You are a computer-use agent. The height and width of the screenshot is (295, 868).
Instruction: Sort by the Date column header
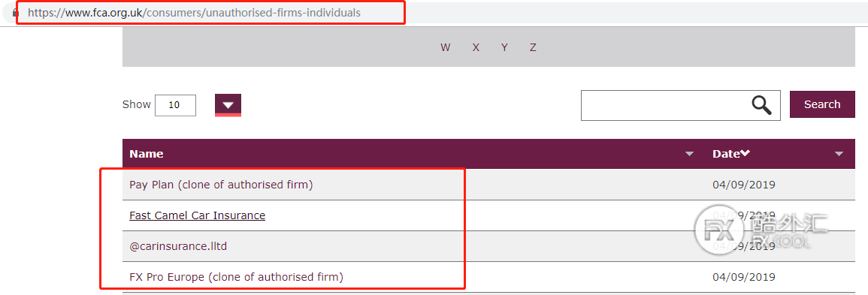726,154
